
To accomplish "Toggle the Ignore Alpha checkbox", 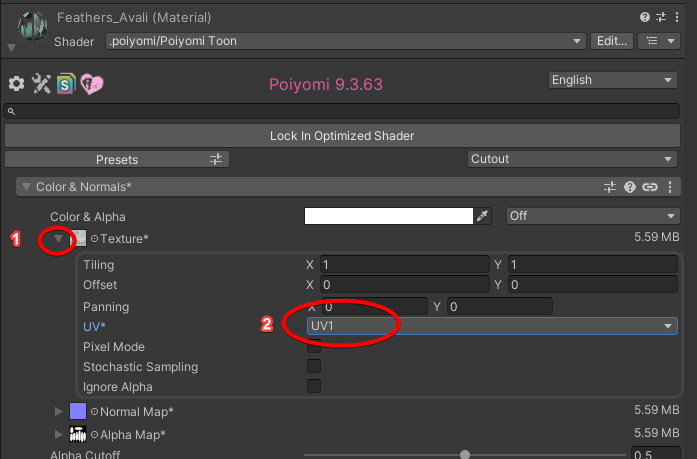I will [x=314, y=387].
